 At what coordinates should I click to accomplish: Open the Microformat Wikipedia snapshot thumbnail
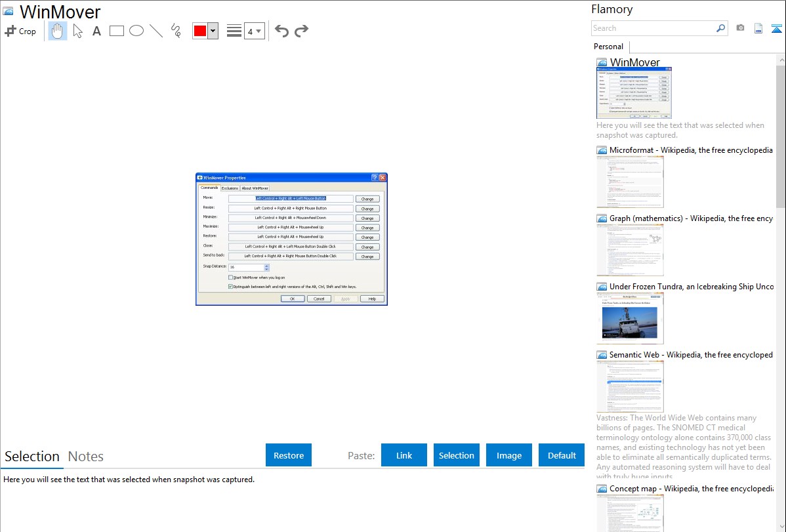click(630, 182)
